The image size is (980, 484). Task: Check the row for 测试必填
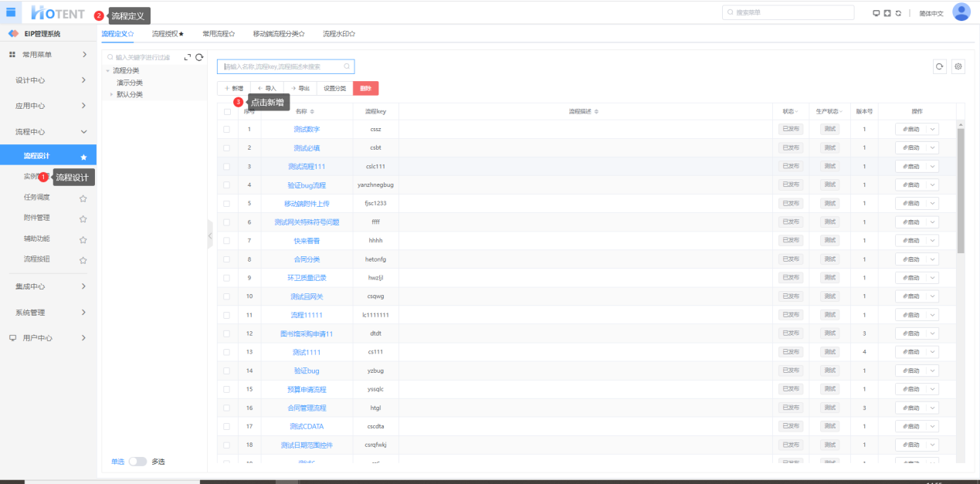227,147
